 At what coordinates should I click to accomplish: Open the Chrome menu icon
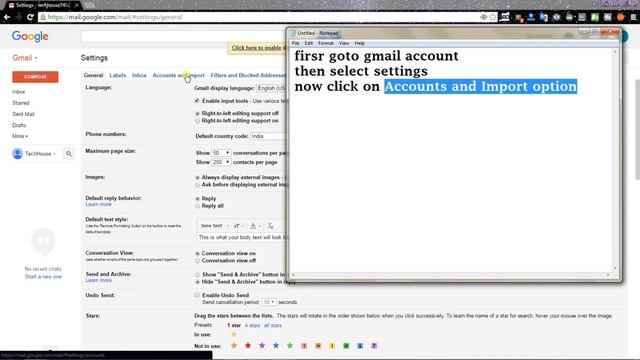coord(633,17)
